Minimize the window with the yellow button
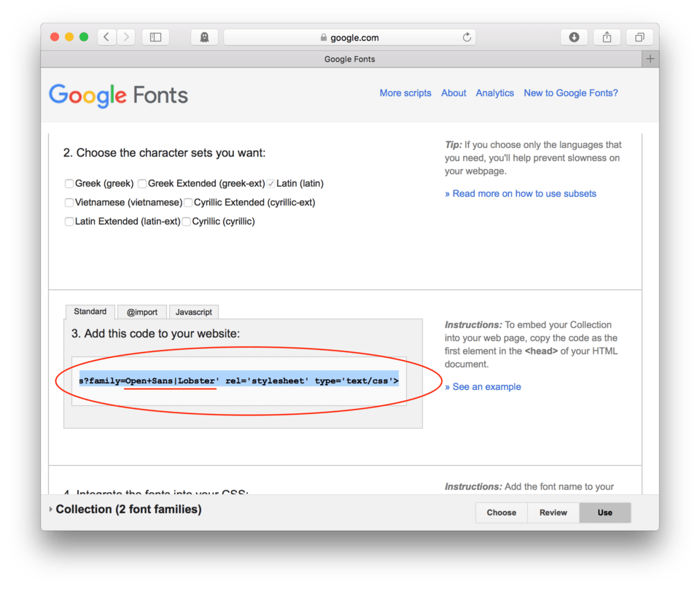 (69, 37)
